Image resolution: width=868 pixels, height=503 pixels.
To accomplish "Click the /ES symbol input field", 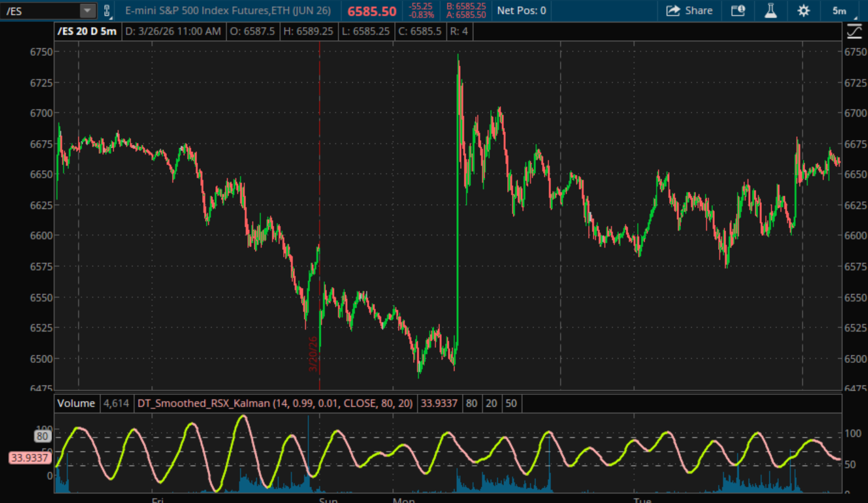I will point(40,11).
